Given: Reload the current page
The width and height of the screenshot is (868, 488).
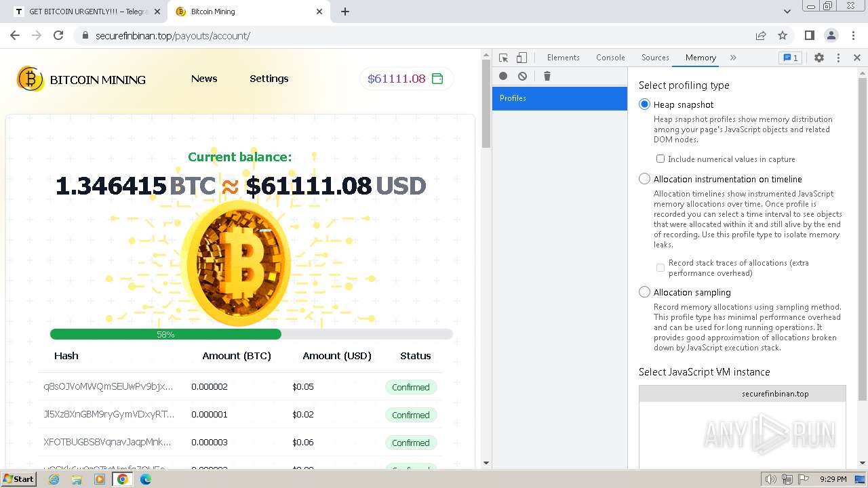Looking at the screenshot, I should coord(58,35).
